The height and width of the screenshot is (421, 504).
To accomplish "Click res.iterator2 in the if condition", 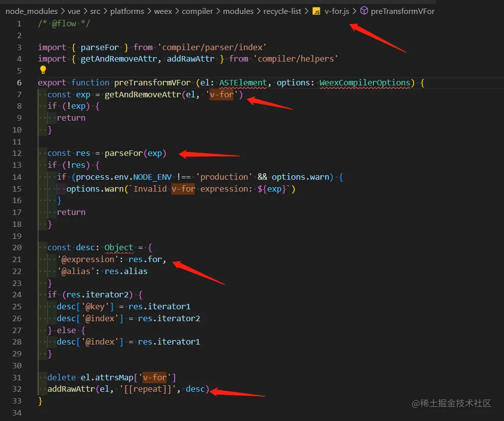I will 97,295.
